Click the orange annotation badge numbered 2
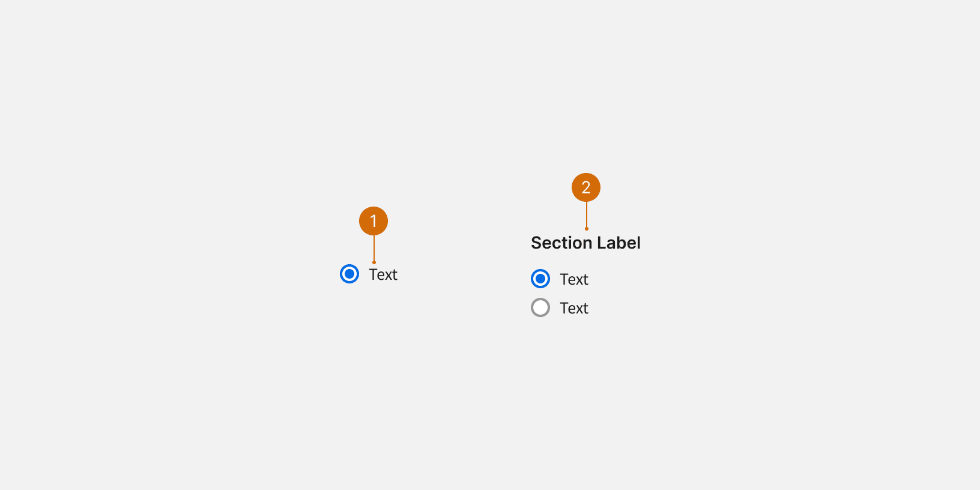The width and height of the screenshot is (980, 490). (x=586, y=187)
